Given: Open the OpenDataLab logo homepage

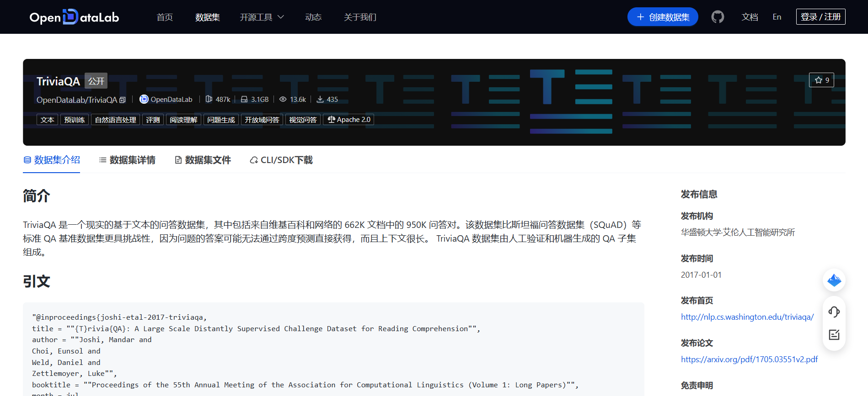Looking at the screenshot, I should coord(74,17).
